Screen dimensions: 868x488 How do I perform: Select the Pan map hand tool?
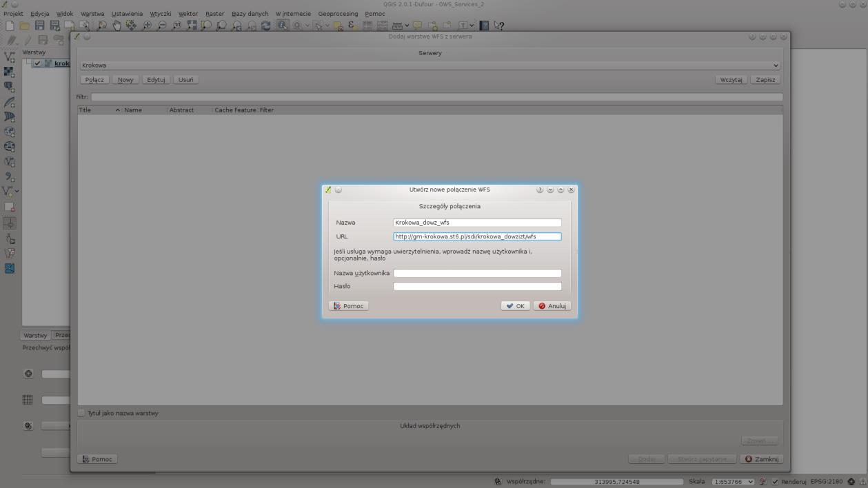(x=117, y=26)
